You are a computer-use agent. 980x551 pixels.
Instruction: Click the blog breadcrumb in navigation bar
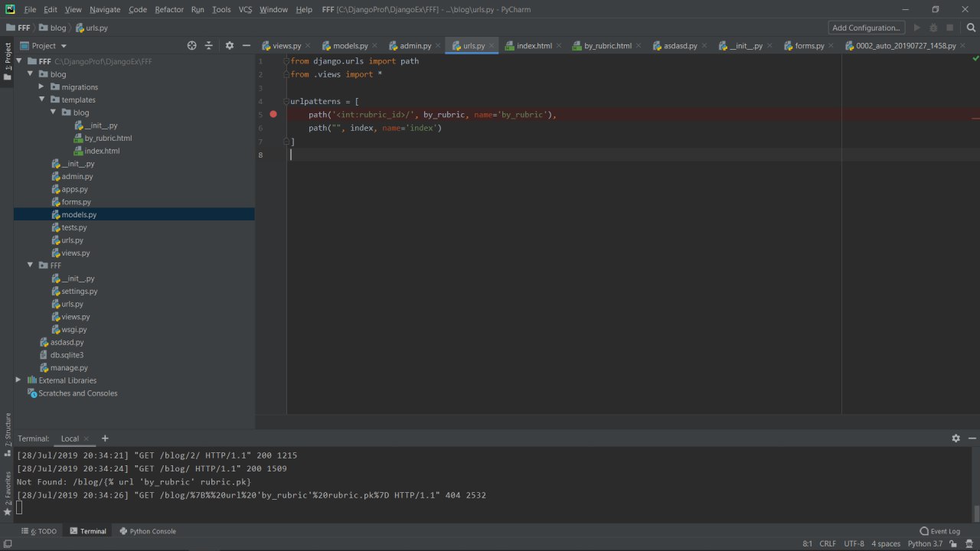[58, 28]
